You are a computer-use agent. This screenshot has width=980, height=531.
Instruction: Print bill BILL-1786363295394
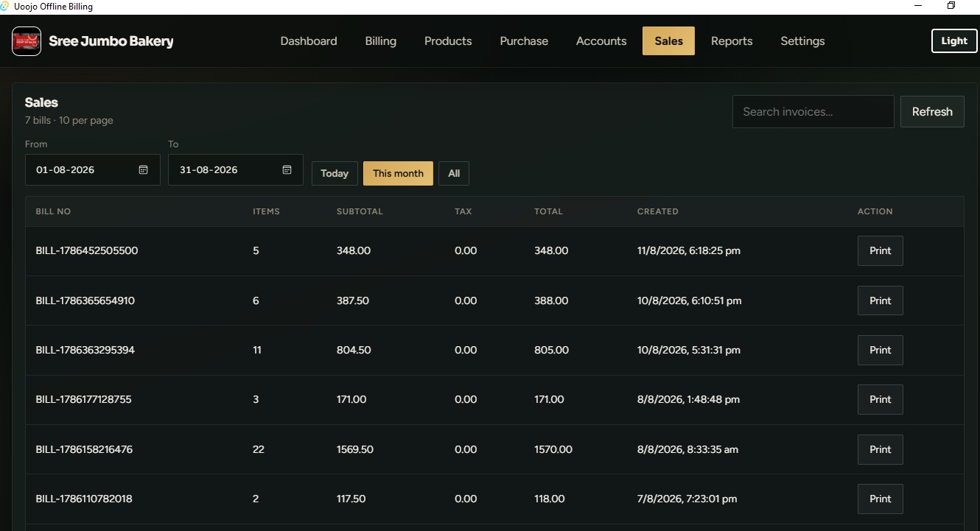[x=881, y=351]
